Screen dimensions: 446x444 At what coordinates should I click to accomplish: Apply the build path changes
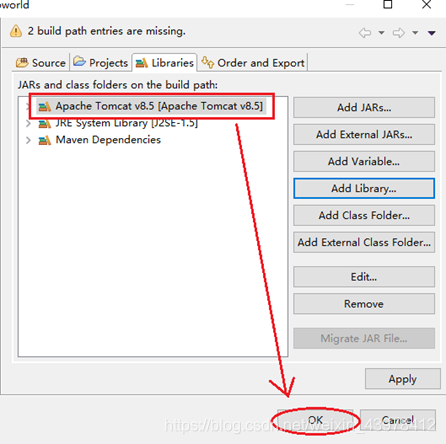403,379
